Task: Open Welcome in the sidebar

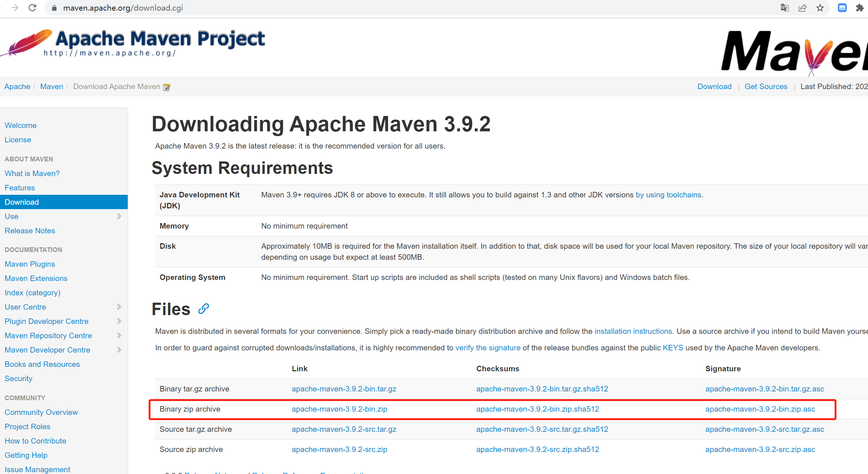Action: [21, 125]
